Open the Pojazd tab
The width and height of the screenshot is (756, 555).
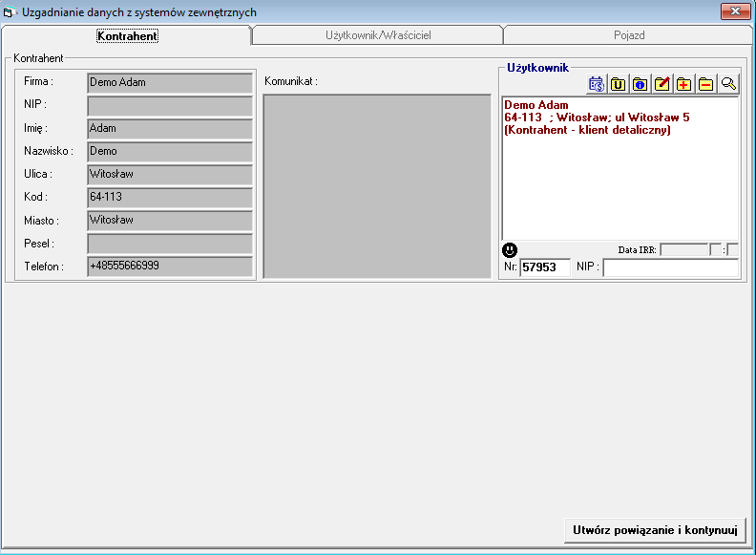click(629, 35)
